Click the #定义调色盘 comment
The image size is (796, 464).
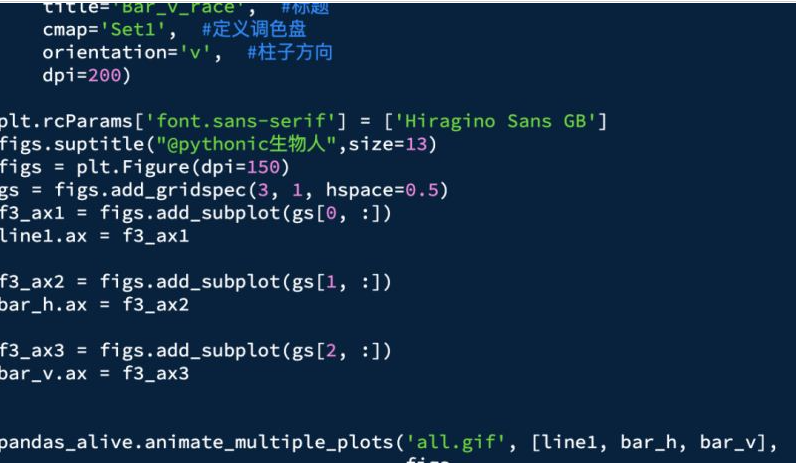pyautogui.click(x=254, y=29)
